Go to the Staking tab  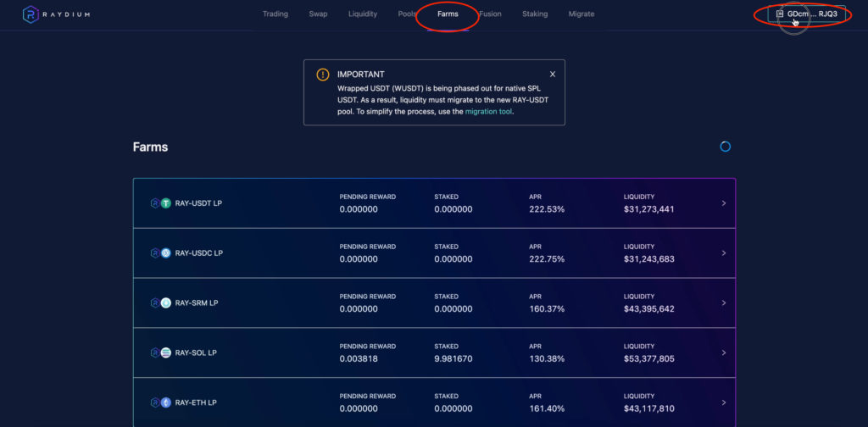(x=535, y=14)
